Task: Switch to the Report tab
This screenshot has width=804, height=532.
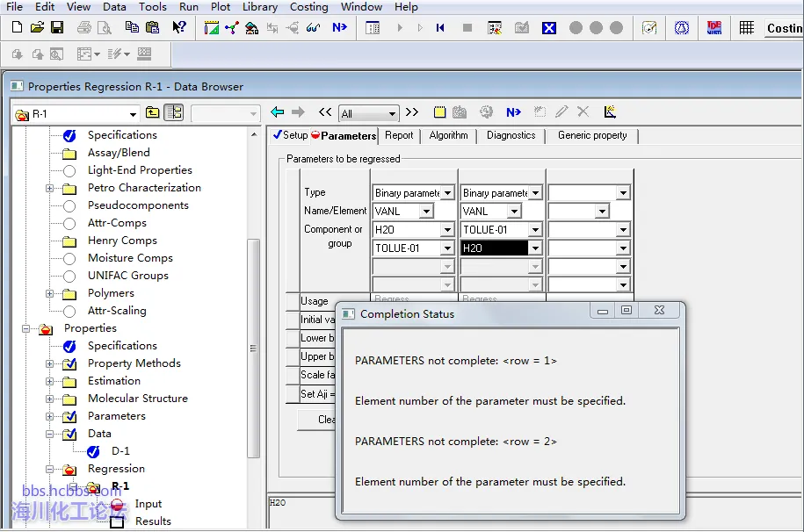Action: (399, 135)
